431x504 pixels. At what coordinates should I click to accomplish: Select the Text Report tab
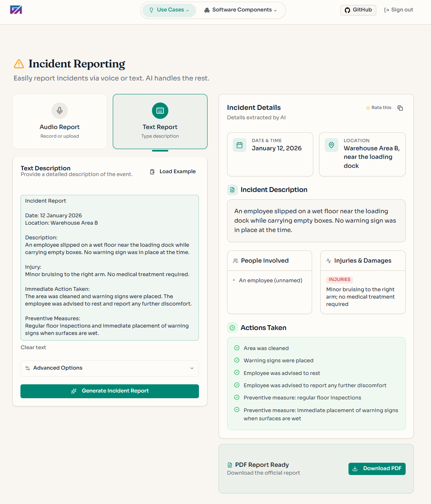click(160, 121)
